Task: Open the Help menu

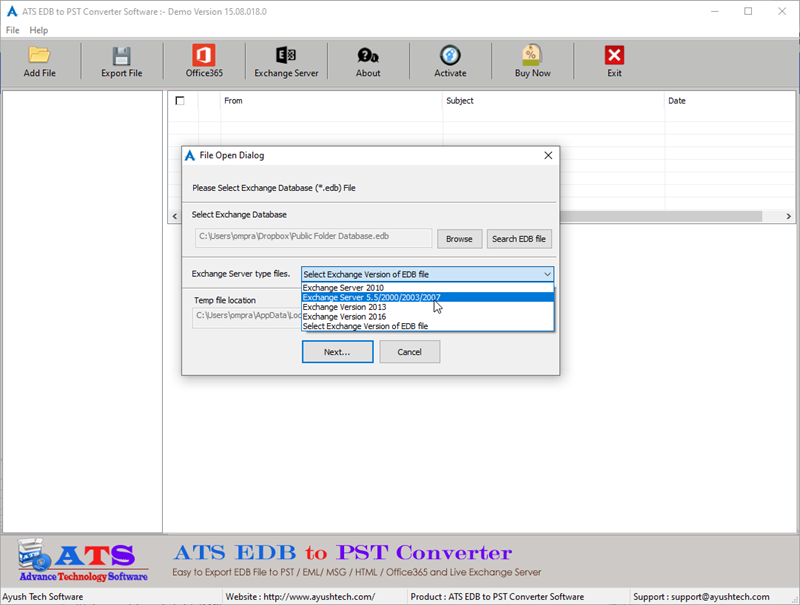Action: 38,30
